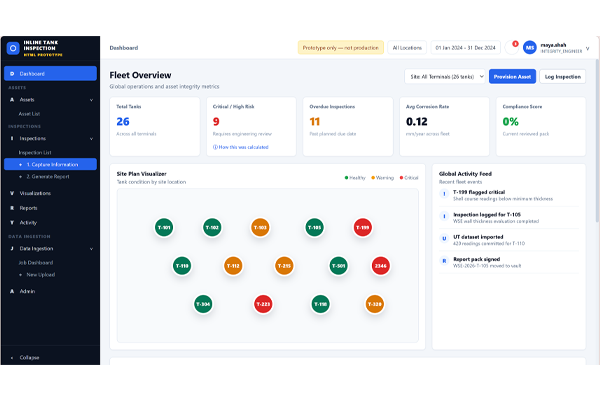Click the Inline Tank Inspection logo icon

[13, 48]
